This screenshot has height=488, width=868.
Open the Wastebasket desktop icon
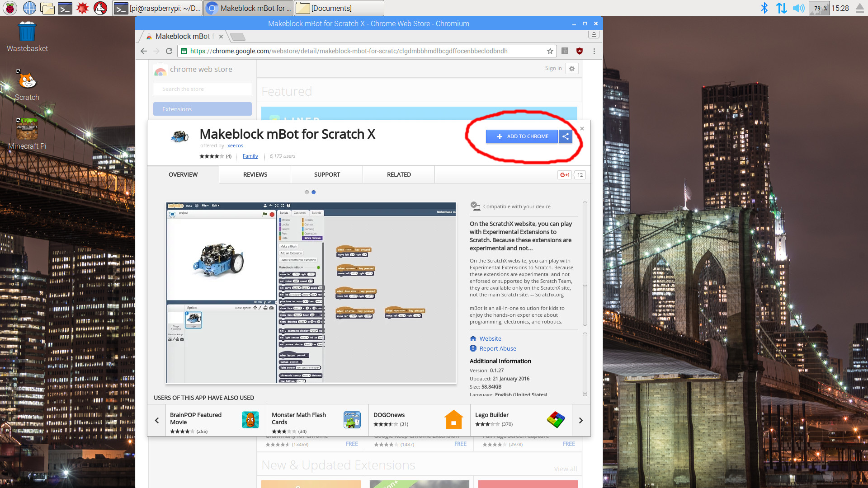27,37
